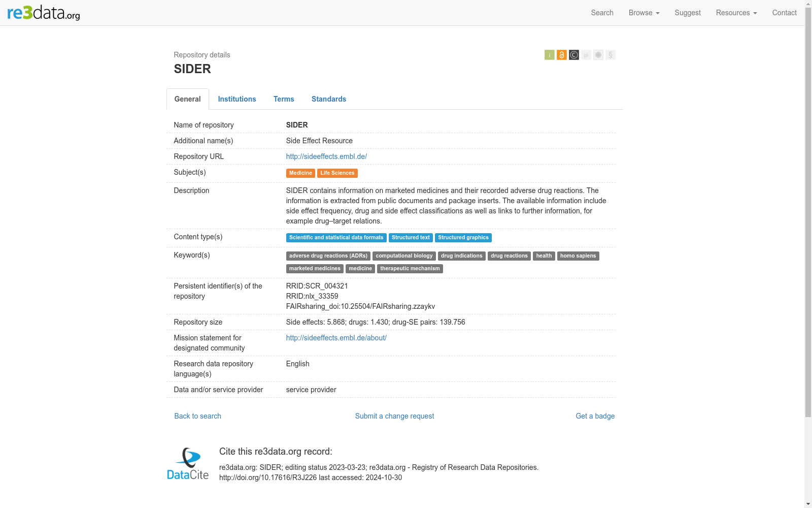Screen dimensions: 812x508
Task: Click the homo sapiens keyword tag
Action: click(578, 256)
